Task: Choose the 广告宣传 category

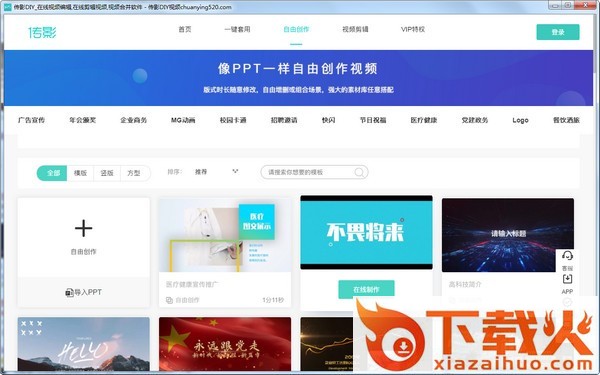Action: pyautogui.click(x=31, y=120)
